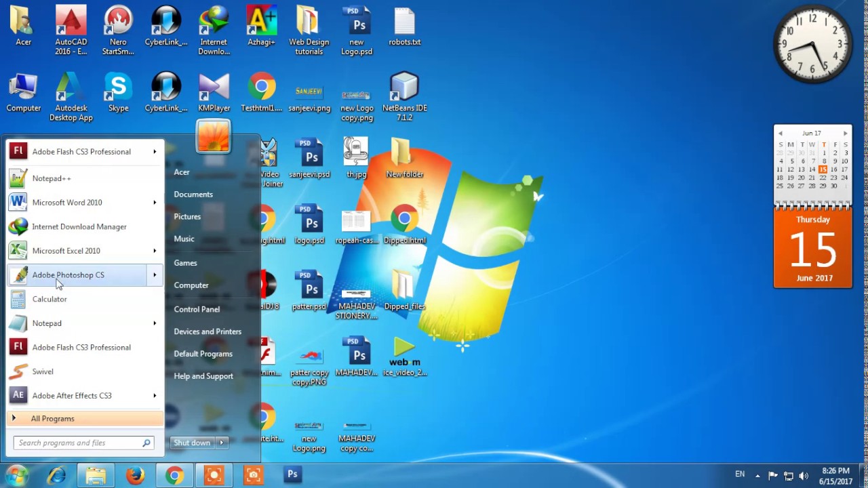Viewport: 868px width, 488px height.
Task: Open New folder on desktop
Action: pyautogui.click(x=404, y=159)
